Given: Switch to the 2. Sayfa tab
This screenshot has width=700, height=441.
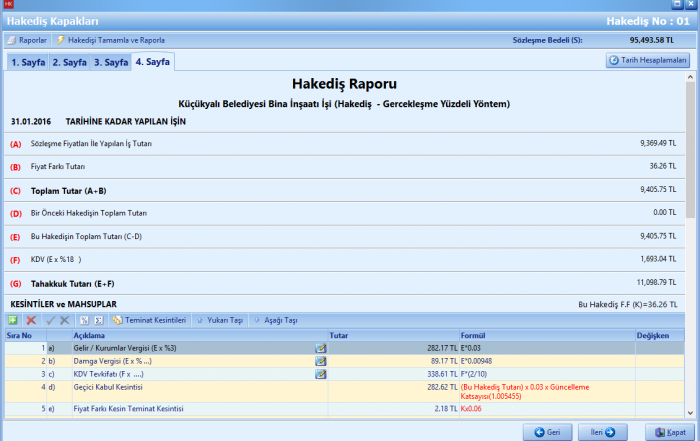Looking at the screenshot, I should (x=69, y=62).
